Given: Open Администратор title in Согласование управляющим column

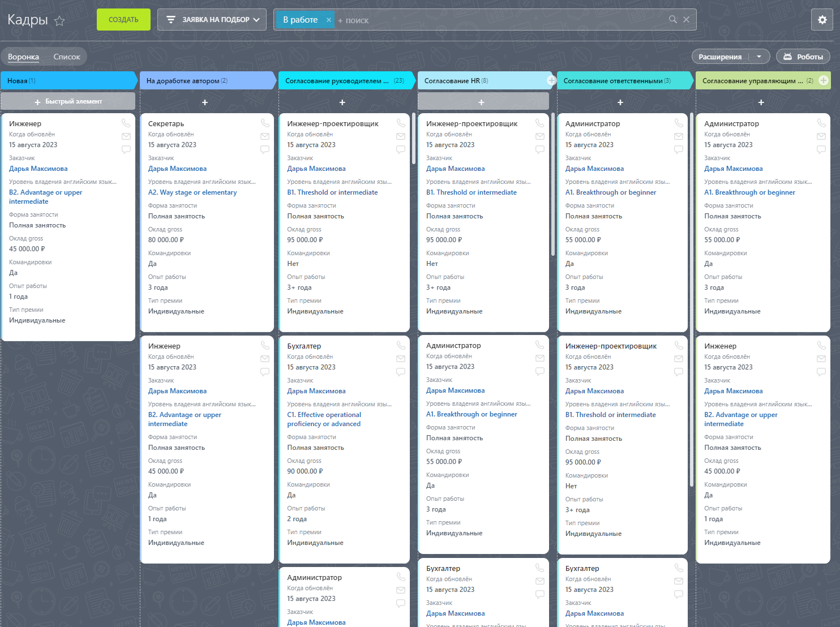Looking at the screenshot, I should tap(731, 123).
